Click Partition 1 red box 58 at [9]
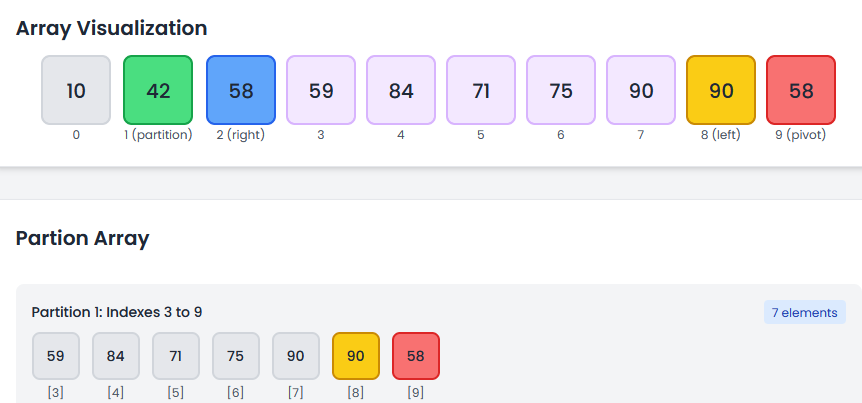Screen dimensions: 862x403 click(x=416, y=356)
